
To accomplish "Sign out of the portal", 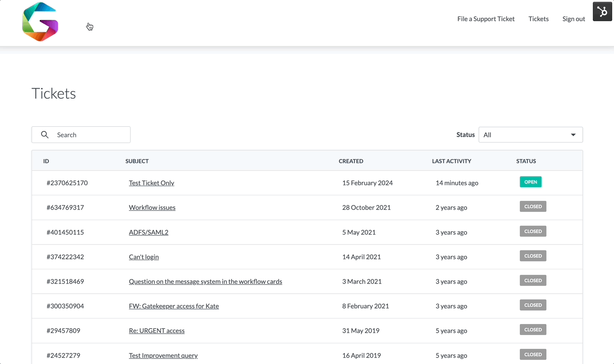I will (x=574, y=19).
